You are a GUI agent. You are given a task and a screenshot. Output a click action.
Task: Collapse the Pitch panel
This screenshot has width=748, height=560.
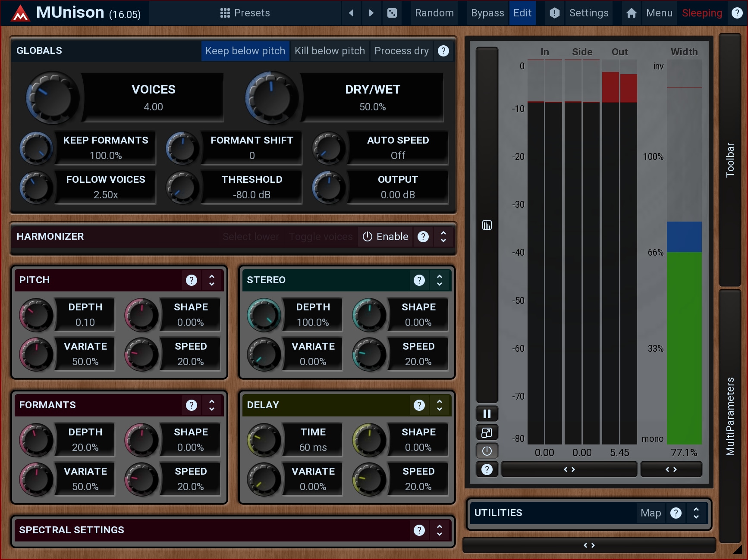click(212, 280)
